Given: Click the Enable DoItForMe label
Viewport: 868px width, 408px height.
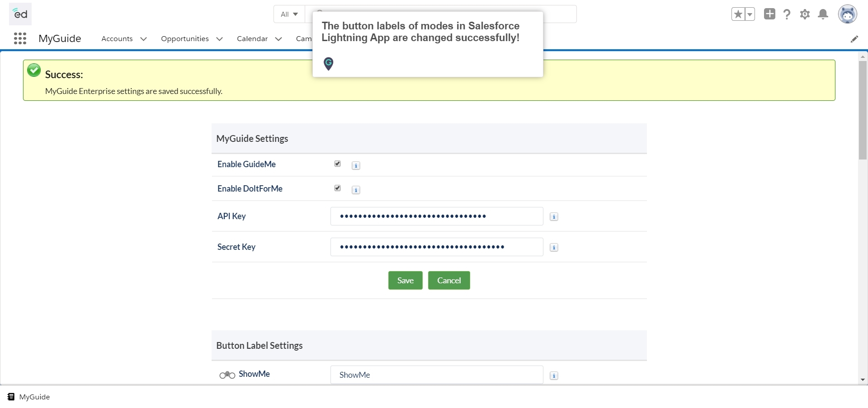Looking at the screenshot, I should click(250, 189).
